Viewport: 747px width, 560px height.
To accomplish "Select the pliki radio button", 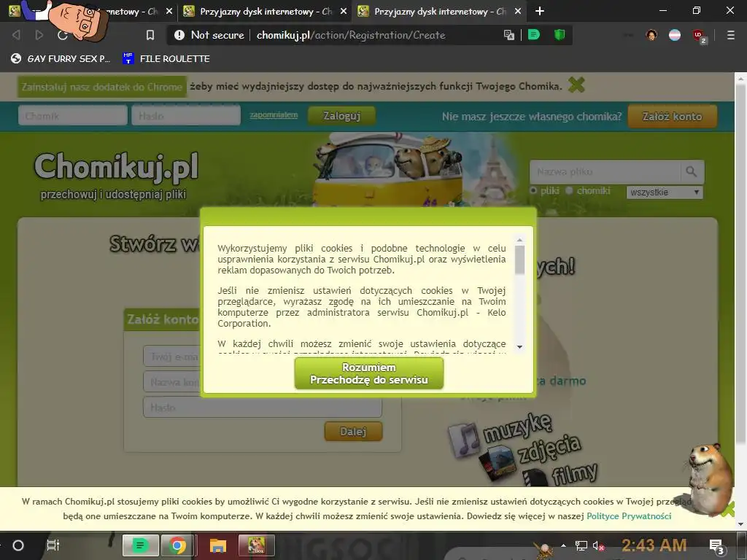I will [x=533, y=190].
